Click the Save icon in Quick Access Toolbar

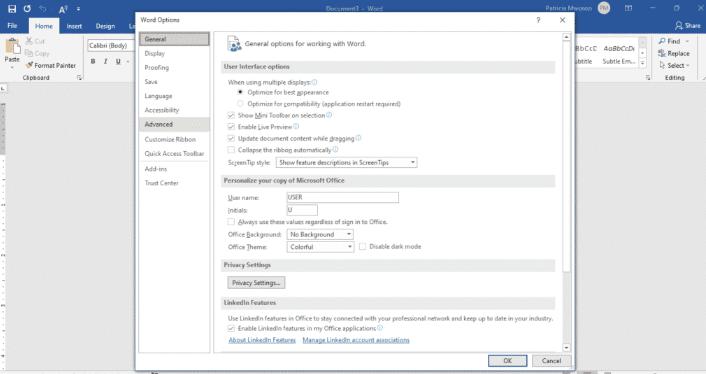point(12,9)
